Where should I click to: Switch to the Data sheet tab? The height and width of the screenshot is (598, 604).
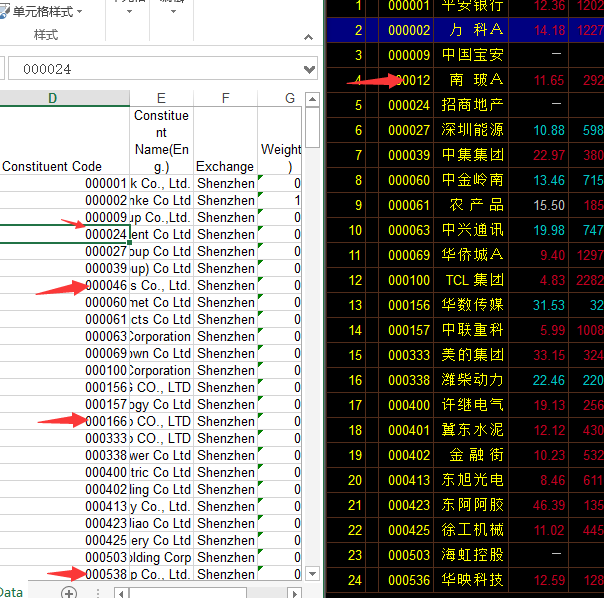point(10,592)
